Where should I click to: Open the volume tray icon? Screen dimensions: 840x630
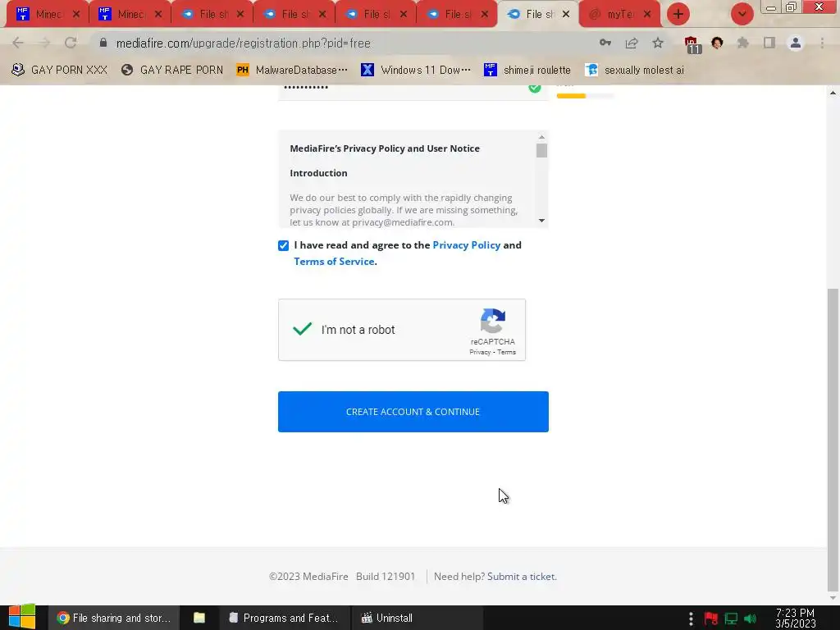751,619
